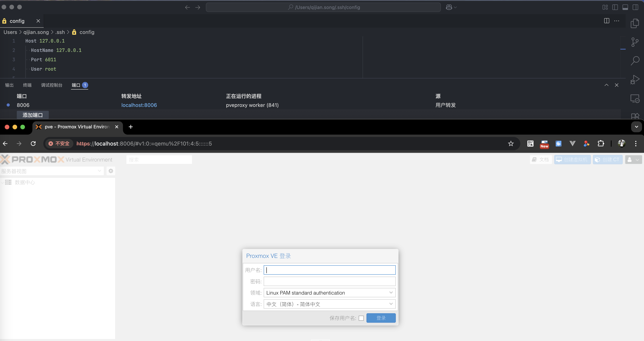Toggle the bottom panel layout icon
This screenshot has height=341, width=644.
click(x=625, y=7)
